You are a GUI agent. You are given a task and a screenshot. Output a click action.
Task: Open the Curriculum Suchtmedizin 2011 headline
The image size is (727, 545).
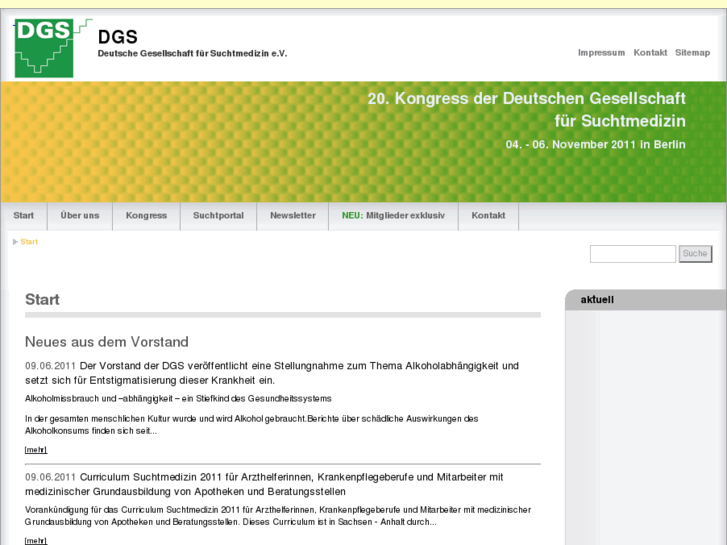click(x=264, y=484)
